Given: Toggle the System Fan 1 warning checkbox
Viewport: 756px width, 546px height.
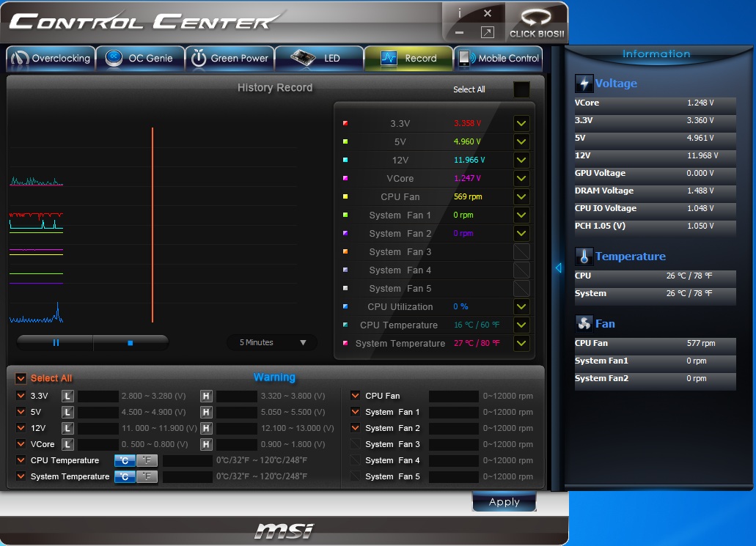Looking at the screenshot, I should 356,412.
